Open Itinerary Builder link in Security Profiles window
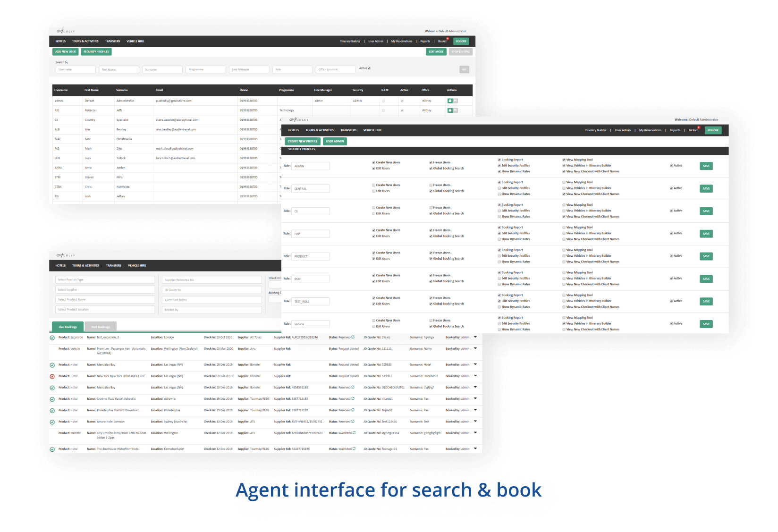This screenshot has height=532, width=778. coord(595,130)
